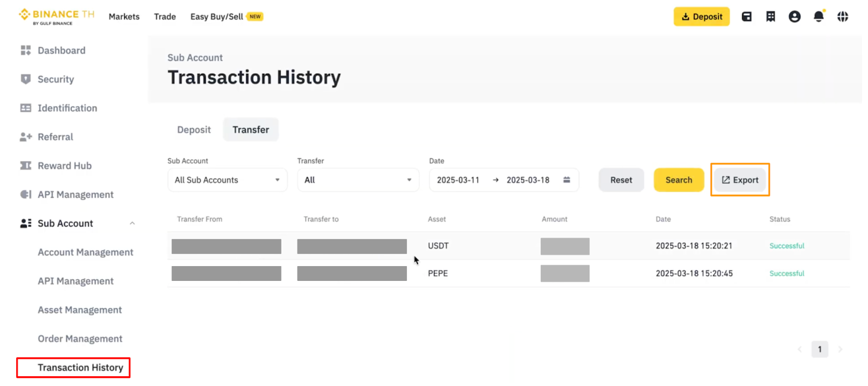
Task: Open the user profile icon
Action: [x=794, y=17]
